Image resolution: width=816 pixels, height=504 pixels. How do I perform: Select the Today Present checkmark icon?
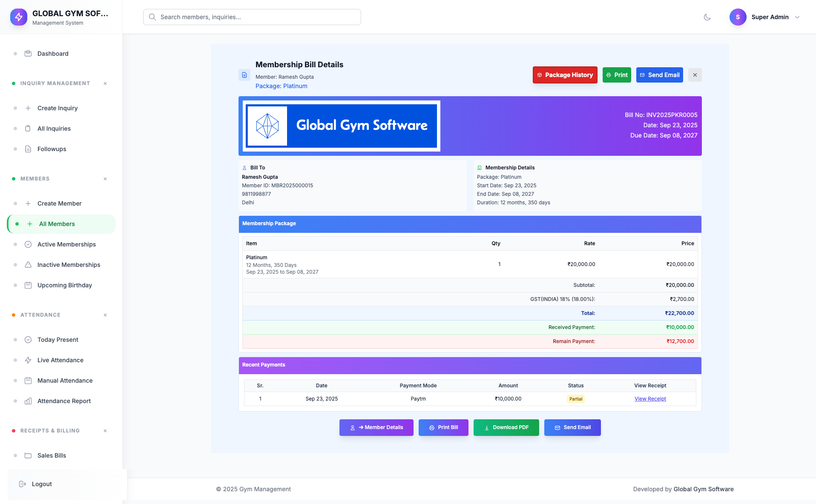[x=28, y=340]
